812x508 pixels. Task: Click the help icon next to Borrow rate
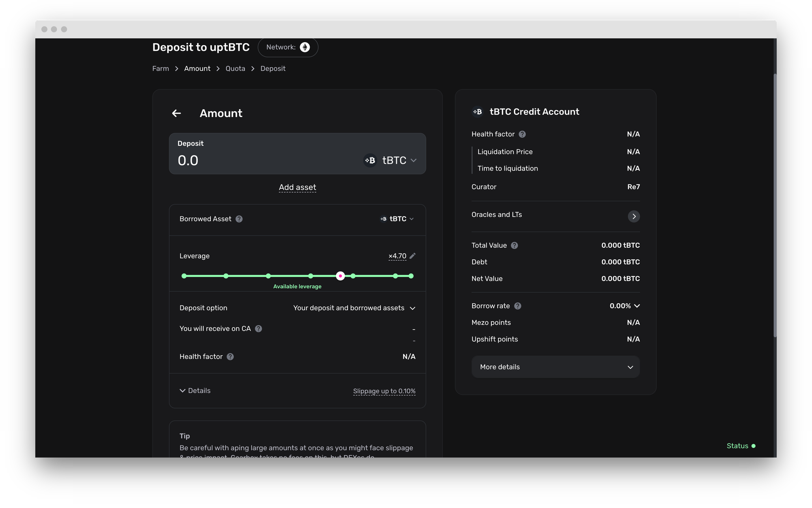click(x=518, y=306)
